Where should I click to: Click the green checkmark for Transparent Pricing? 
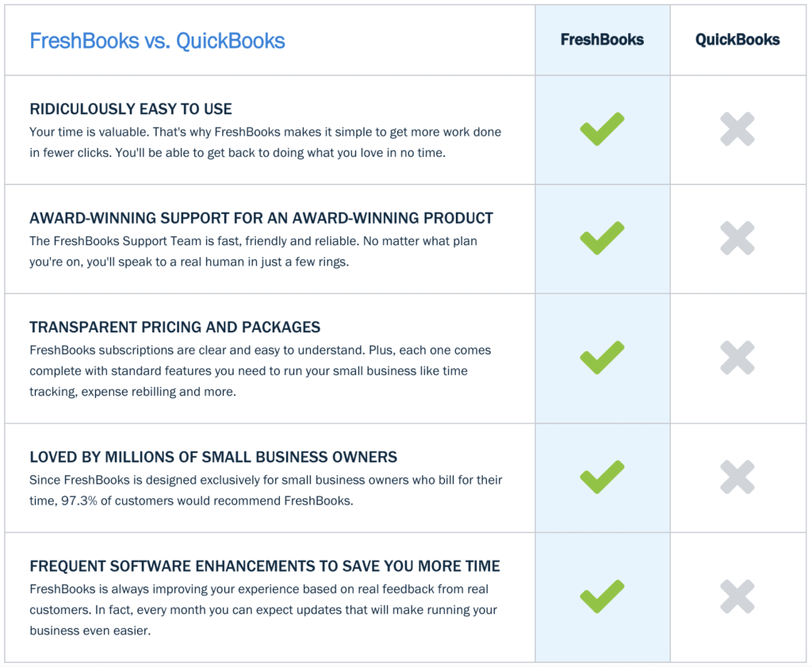click(x=602, y=358)
